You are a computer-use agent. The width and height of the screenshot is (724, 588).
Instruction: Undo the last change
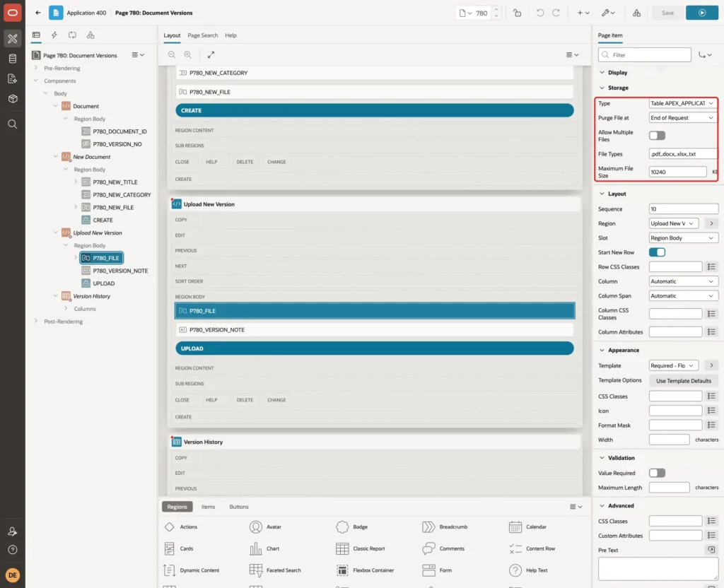pos(539,13)
